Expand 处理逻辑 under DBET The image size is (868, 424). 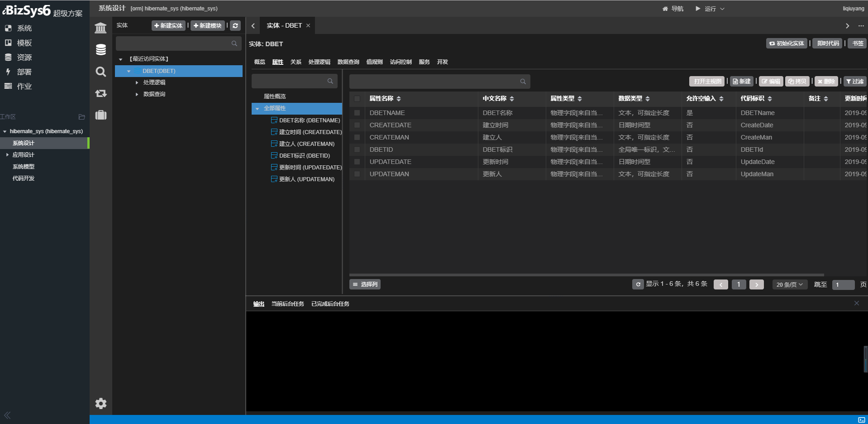137,82
